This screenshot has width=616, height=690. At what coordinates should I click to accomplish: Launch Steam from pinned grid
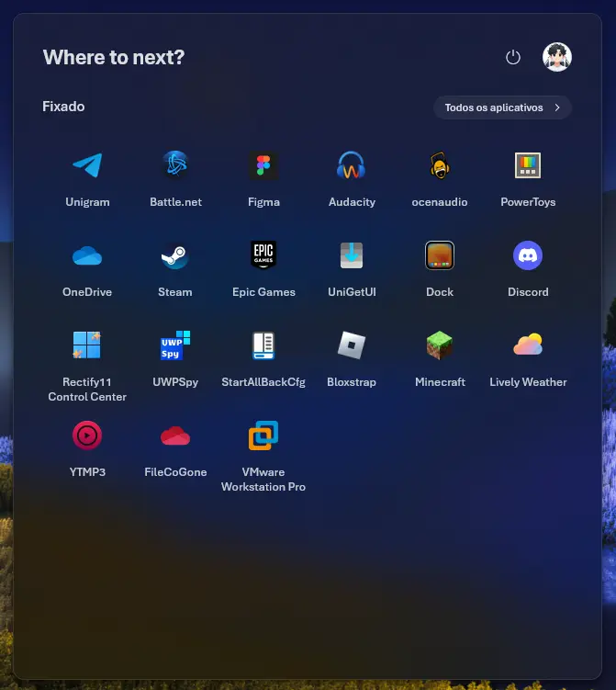pyautogui.click(x=175, y=255)
